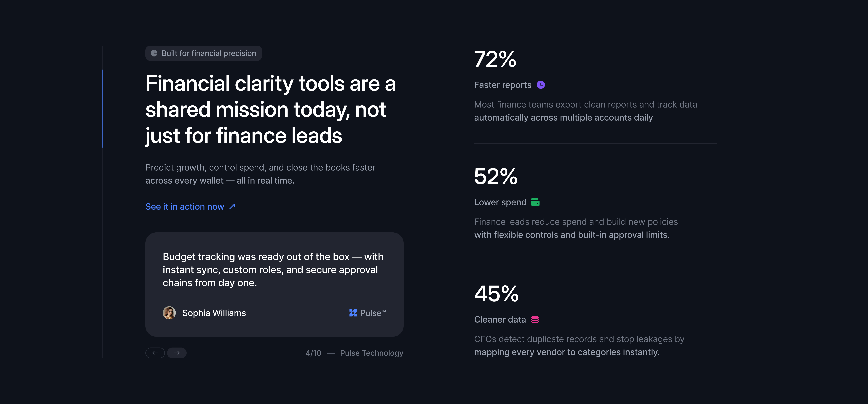
Task: Select the Faster reports label
Action: [x=503, y=85]
